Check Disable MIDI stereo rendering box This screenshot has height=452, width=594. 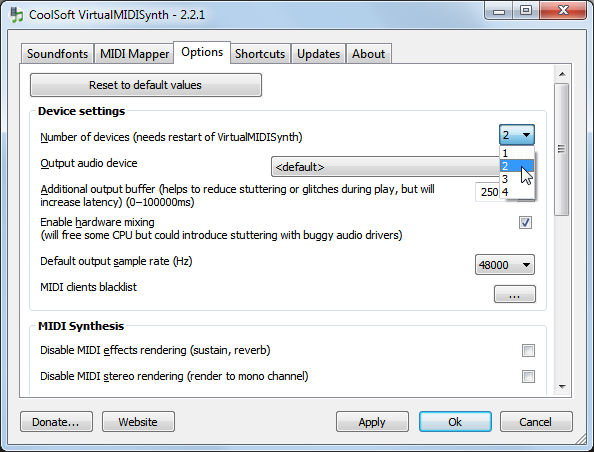528,377
